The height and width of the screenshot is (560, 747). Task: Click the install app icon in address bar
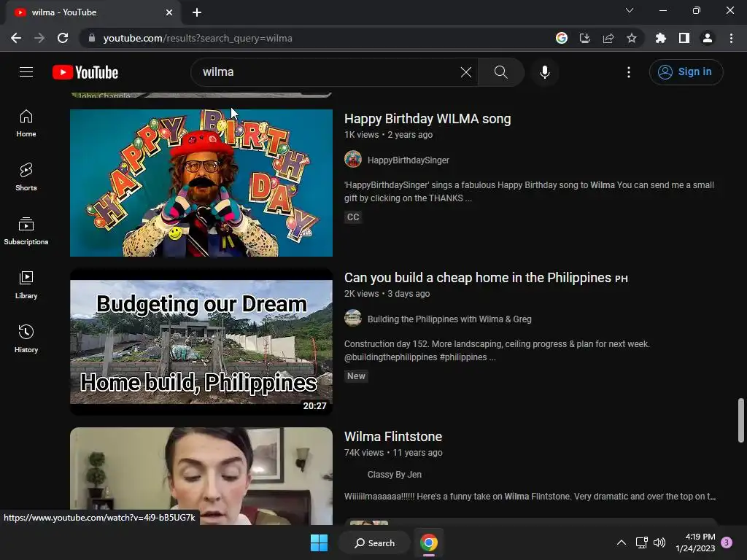pos(584,38)
